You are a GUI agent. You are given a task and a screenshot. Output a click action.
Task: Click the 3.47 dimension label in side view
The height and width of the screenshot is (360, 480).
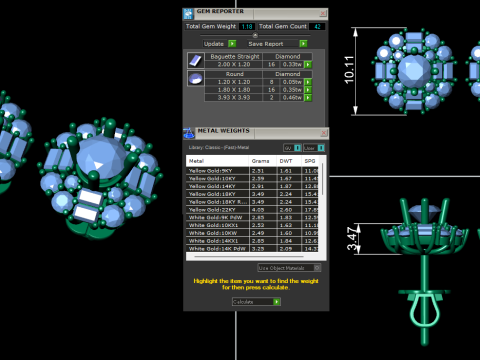[353, 238]
